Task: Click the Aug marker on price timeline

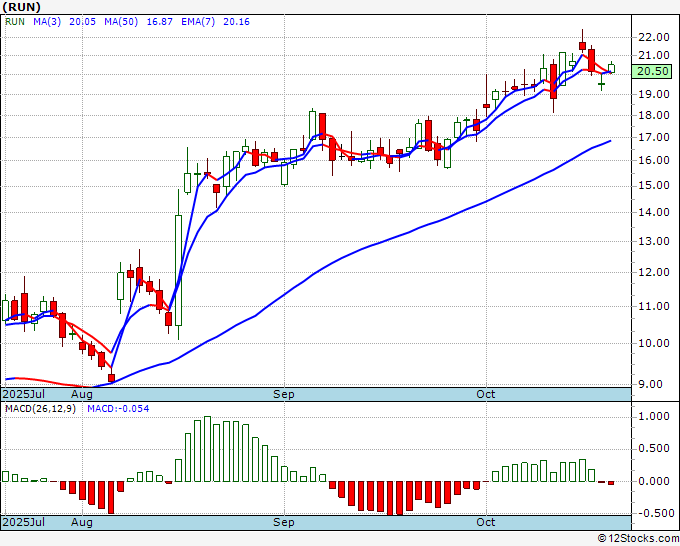Action: coord(82,394)
